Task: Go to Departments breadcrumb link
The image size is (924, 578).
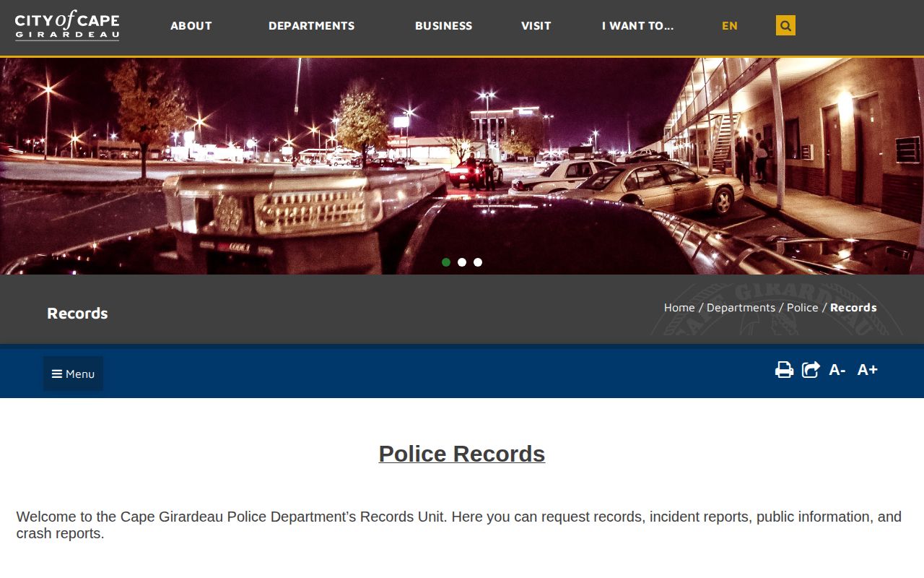Action: tap(741, 308)
